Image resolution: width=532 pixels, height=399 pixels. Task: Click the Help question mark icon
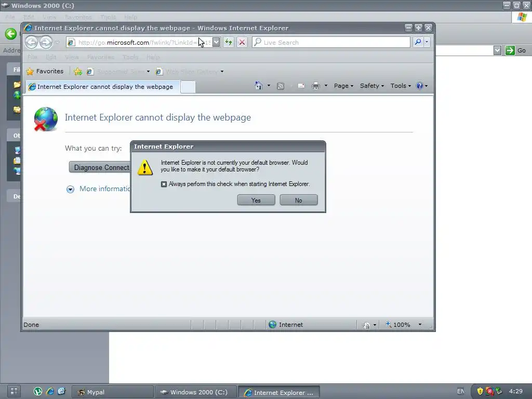[420, 86]
